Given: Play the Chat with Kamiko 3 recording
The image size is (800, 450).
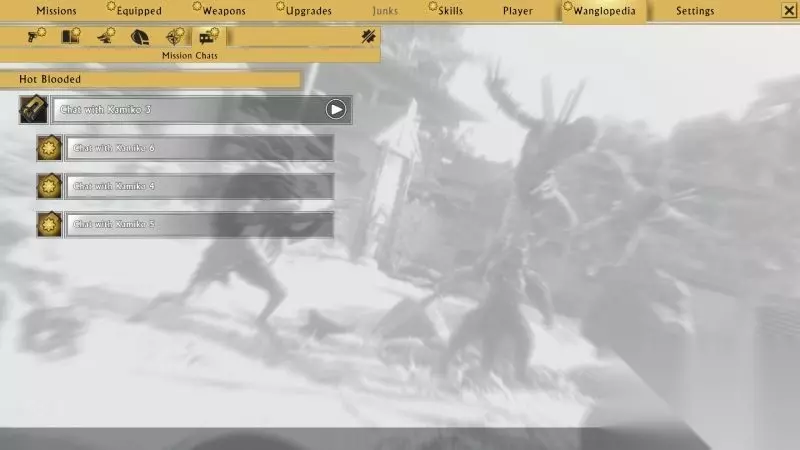Looking at the screenshot, I should coord(336,110).
